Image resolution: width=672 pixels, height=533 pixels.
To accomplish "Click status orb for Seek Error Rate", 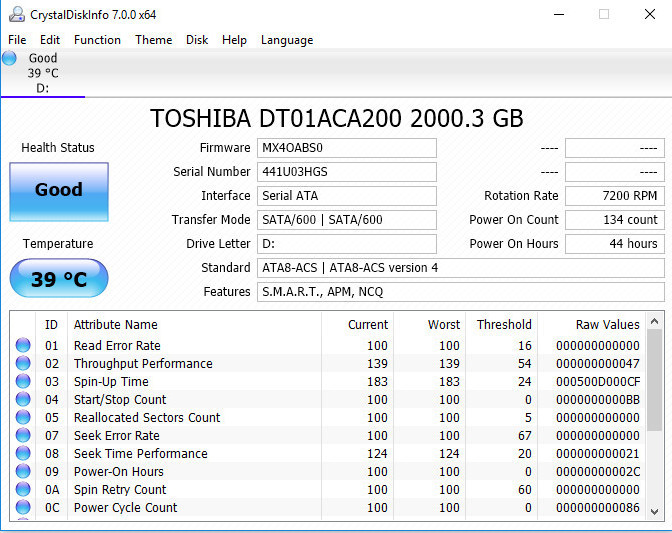I will coord(23,435).
